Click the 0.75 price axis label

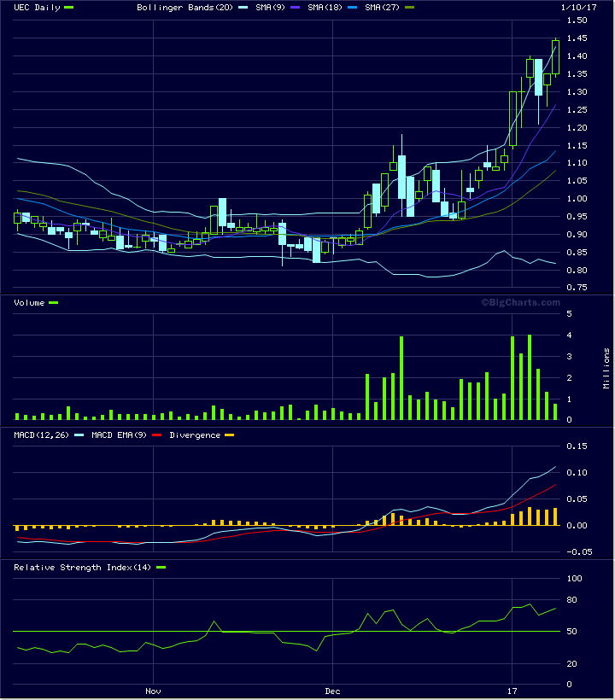pyautogui.click(x=577, y=288)
